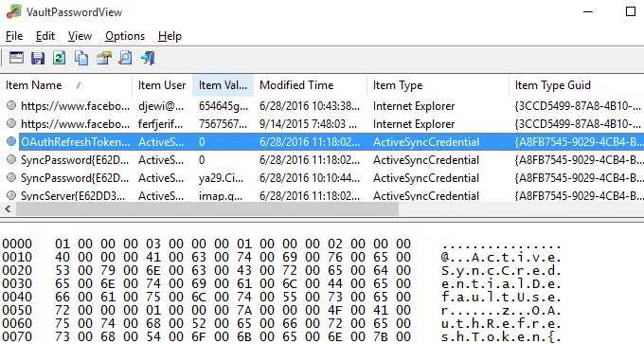Click the Copy Selected Items icon
This screenshot has height=344, width=644.
81,58
